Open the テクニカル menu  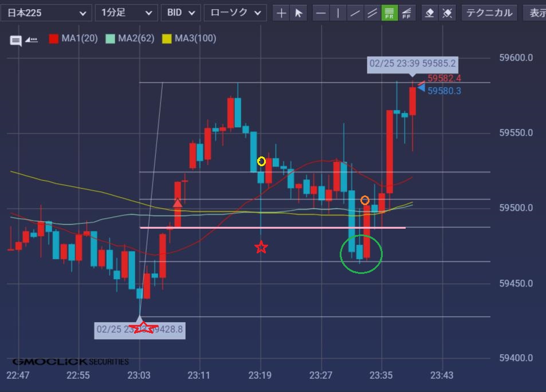pyautogui.click(x=489, y=13)
